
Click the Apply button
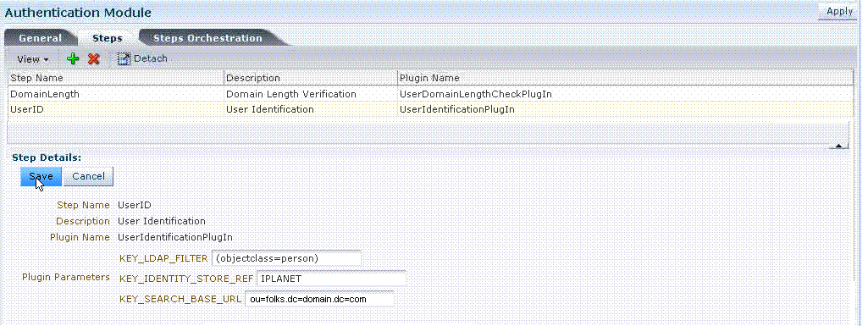839,12
